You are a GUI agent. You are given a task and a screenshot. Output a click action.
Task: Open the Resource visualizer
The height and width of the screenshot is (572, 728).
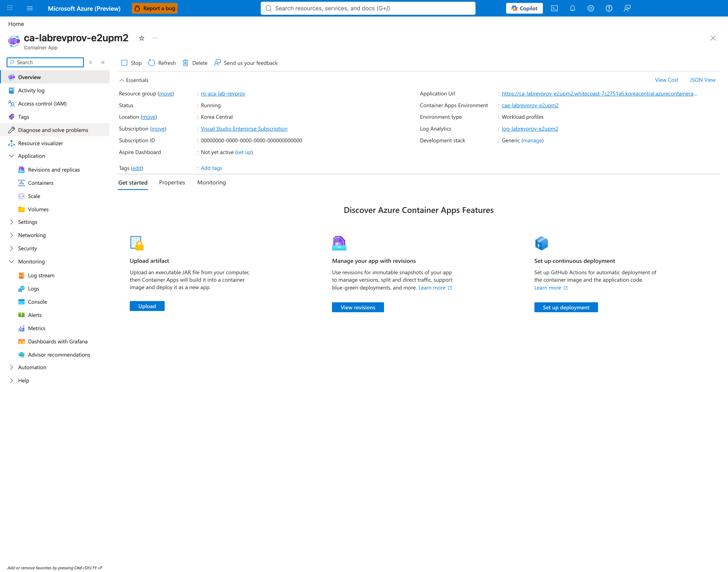pyautogui.click(x=40, y=143)
